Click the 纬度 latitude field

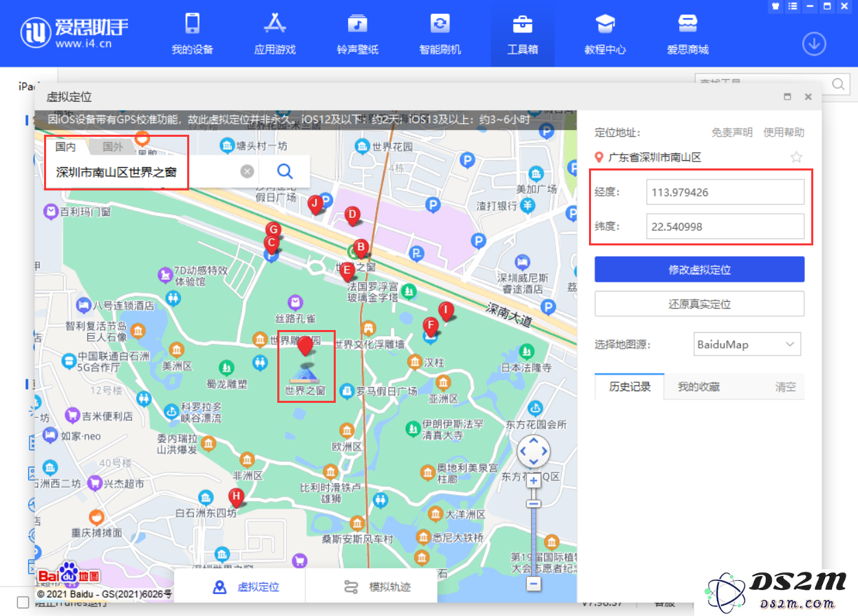tap(725, 226)
